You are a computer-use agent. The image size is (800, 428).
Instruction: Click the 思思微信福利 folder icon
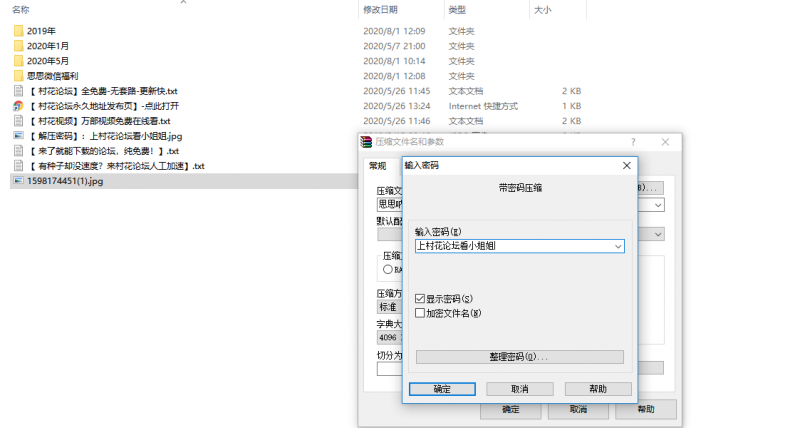tap(19, 76)
